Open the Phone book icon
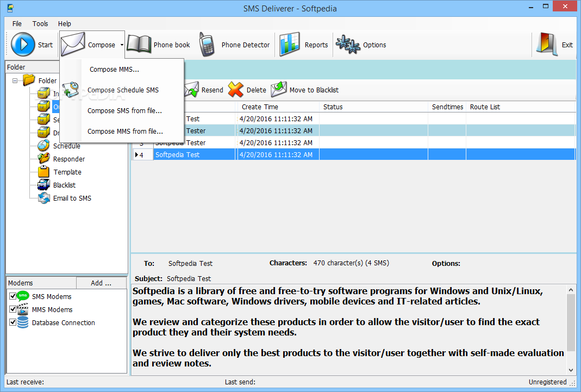This screenshot has width=581, height=392. [139, 45]
